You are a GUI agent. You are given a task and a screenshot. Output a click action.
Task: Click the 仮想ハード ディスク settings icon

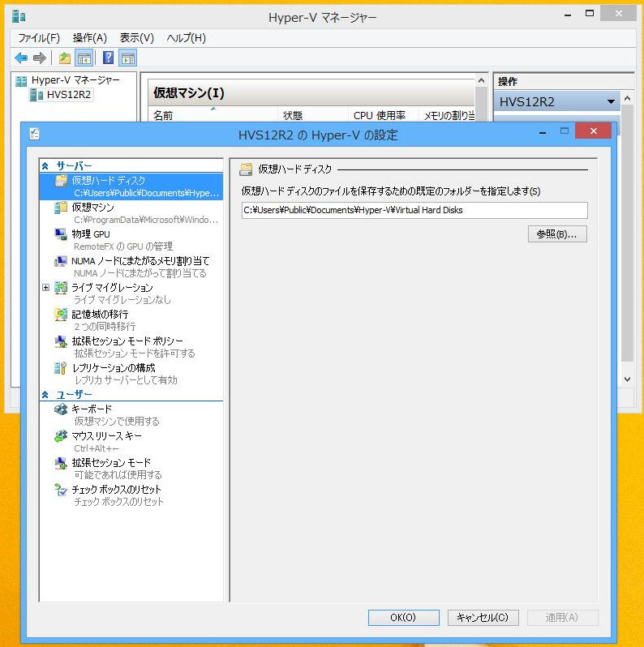tap(61, 181)
